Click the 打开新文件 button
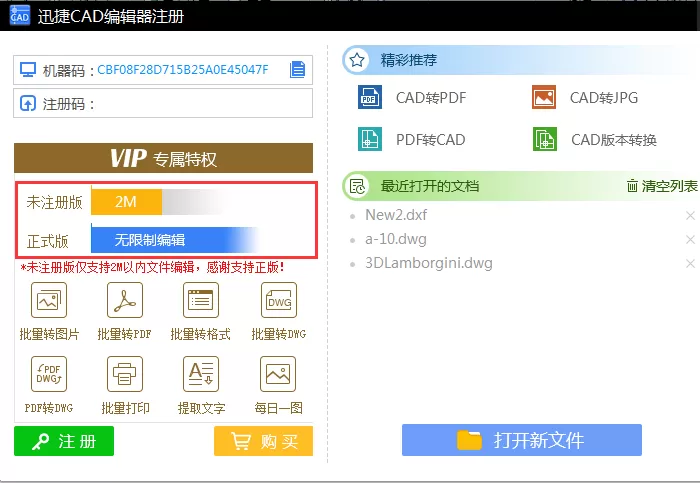Screen dimensions: 700x483 coord(522,440)
